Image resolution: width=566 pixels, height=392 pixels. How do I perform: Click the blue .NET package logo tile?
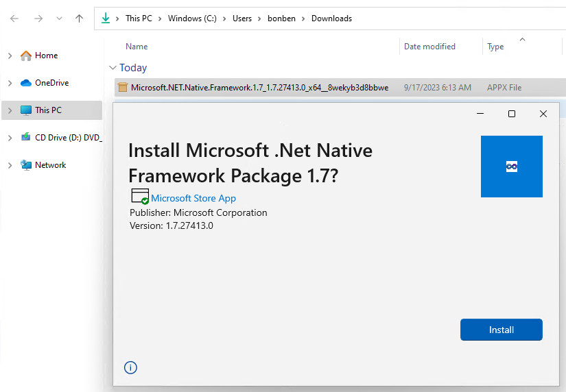(512, 167)
